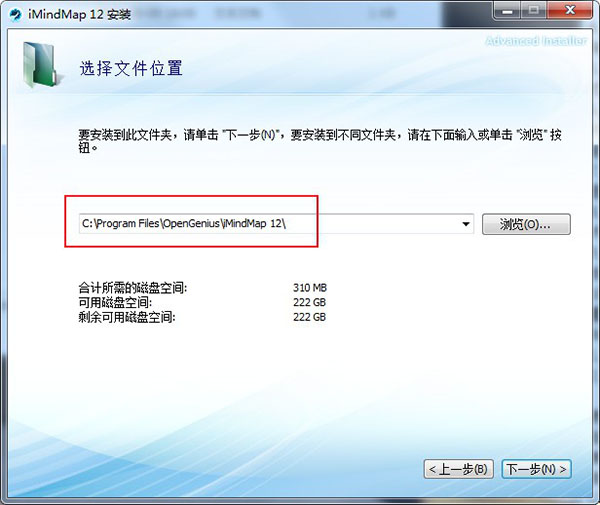Go back with 上一步(B) button
Screen dimensions: 600x505
[x=458, y=469]
